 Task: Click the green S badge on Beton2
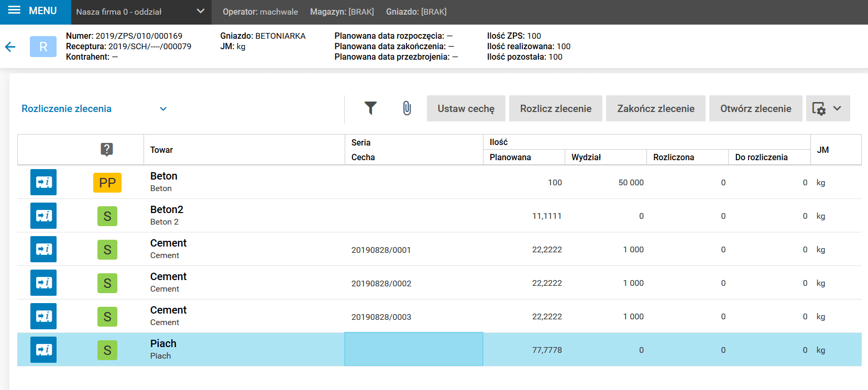[x=107, y=216]
